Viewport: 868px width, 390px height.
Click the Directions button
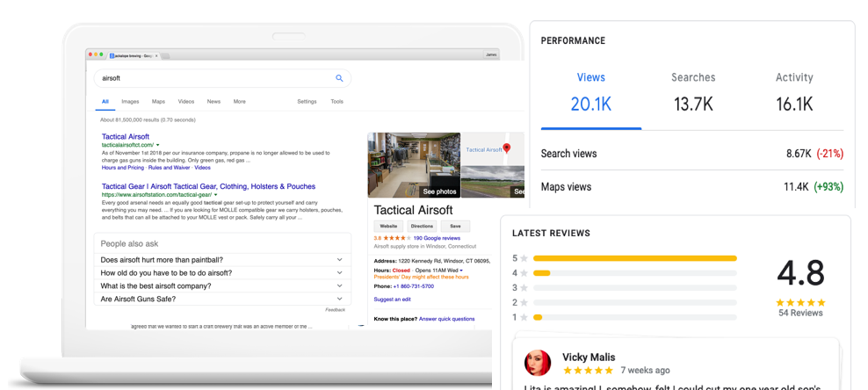[x=422, y=226]
